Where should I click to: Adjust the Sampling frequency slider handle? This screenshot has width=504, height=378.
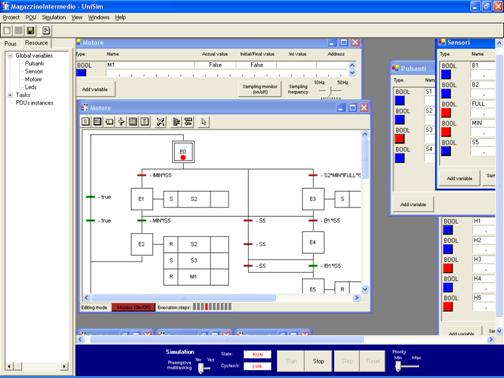[331, 90]
